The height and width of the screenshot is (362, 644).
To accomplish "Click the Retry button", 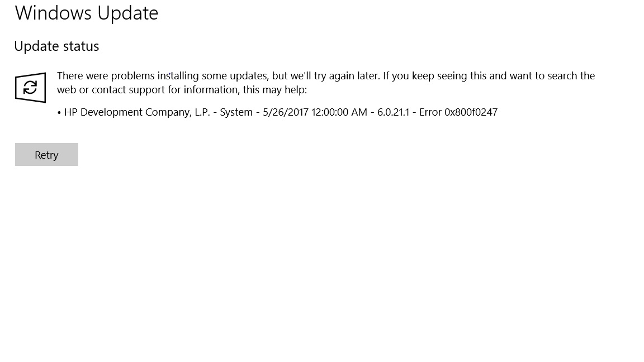I will 46,155.
